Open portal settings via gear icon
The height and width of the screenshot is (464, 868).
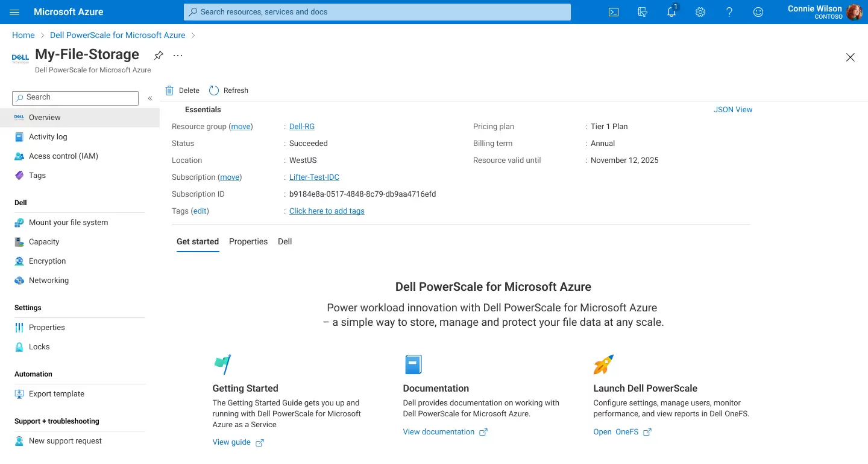click(x=700, y=12)
